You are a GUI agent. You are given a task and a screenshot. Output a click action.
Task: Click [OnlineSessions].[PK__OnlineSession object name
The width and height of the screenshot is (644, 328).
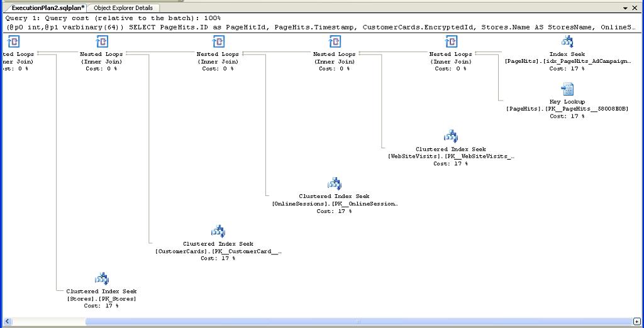pyautogui.click(x=335, y=204)
